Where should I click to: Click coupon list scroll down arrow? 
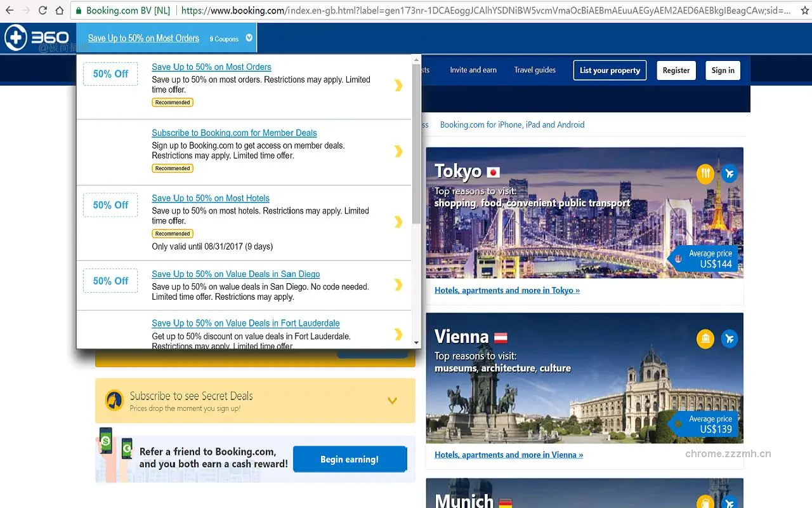(416, 343)
